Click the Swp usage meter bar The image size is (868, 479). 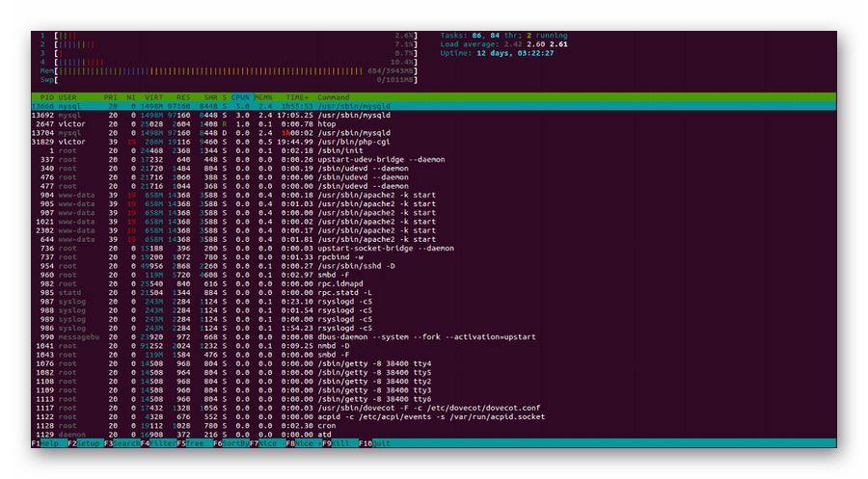229,80
